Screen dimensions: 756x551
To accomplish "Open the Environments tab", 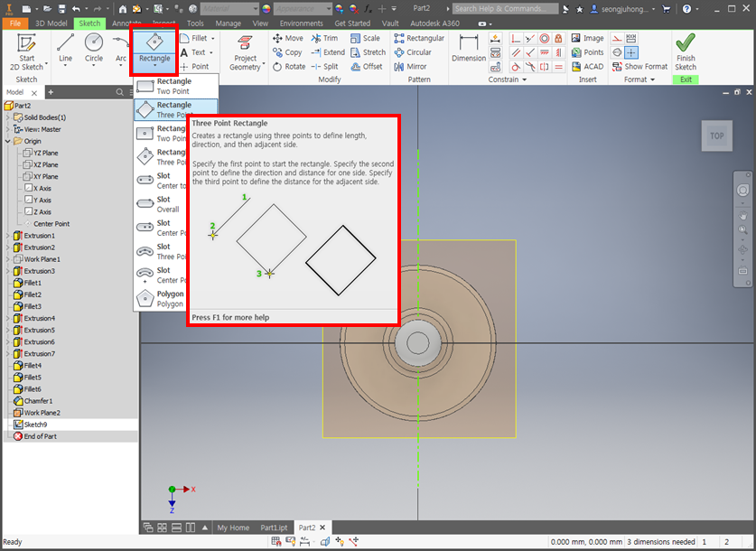I will [302, 23].
